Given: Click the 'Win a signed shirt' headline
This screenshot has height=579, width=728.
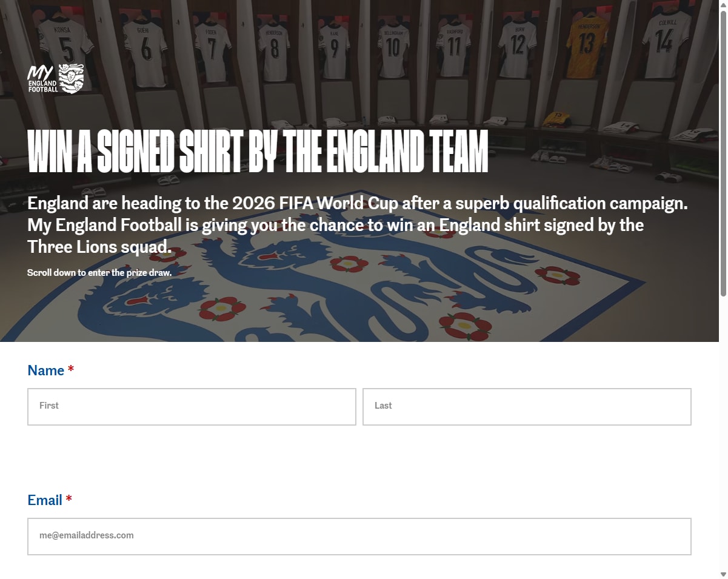Looking at the screenshot, I should click(x=258, y=151).
